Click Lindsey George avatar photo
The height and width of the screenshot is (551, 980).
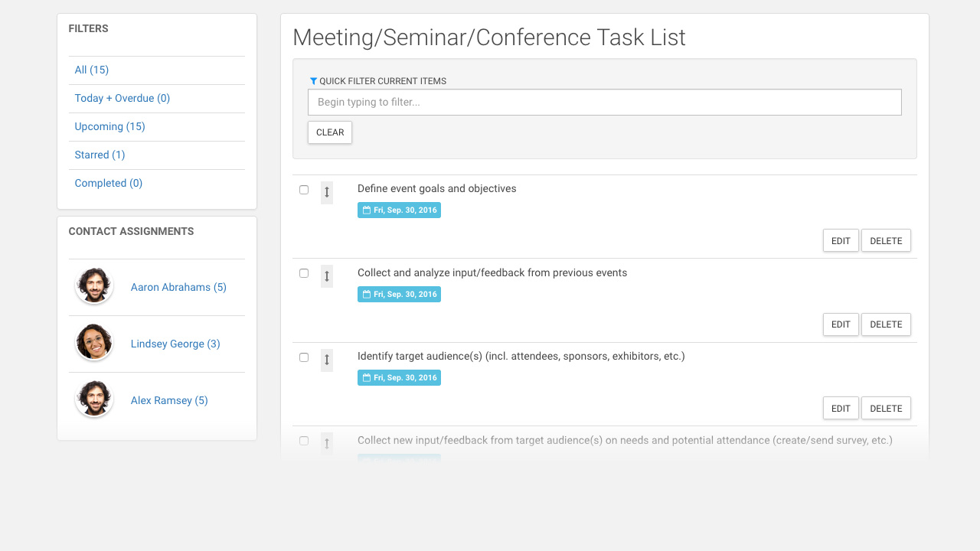pos(94,343)
